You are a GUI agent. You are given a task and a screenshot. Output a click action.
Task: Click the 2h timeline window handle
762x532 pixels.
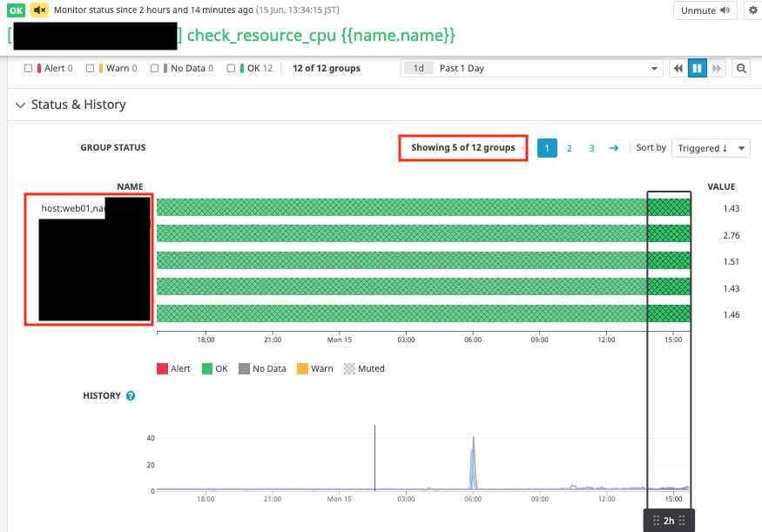point(669,521)
